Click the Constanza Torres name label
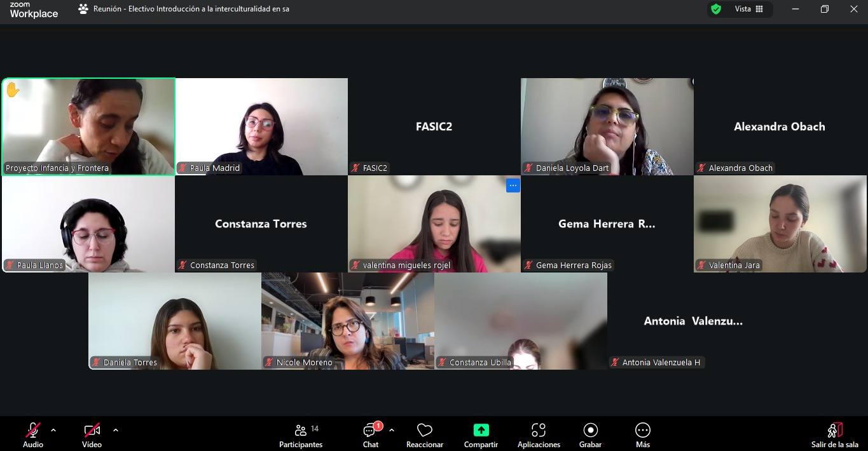Image resolution: width=868 pixels, height=451 pixels. point(222,266)
